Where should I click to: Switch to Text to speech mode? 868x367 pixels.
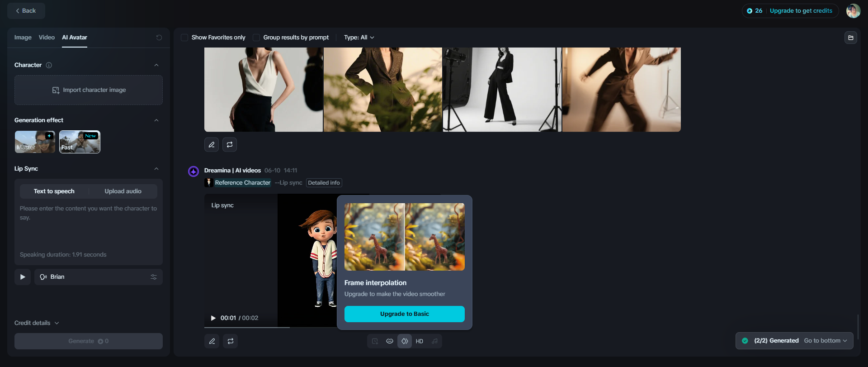tap(54, 191)
